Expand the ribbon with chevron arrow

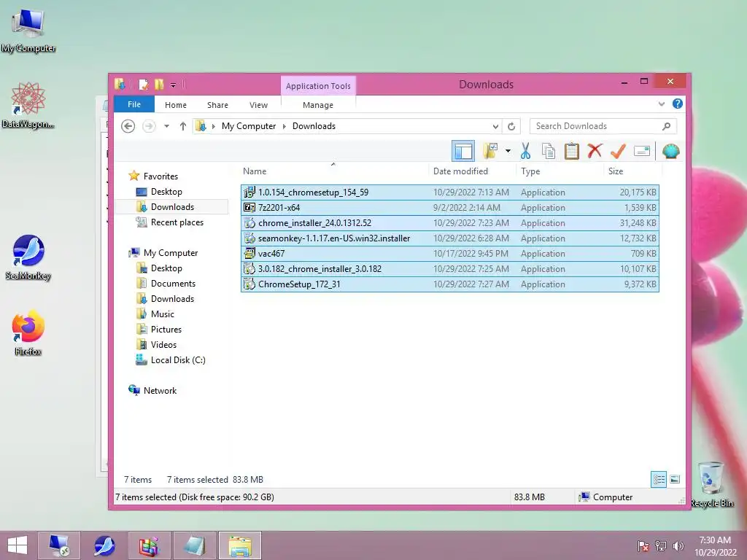pyautogui.click(x=661, y=104)
